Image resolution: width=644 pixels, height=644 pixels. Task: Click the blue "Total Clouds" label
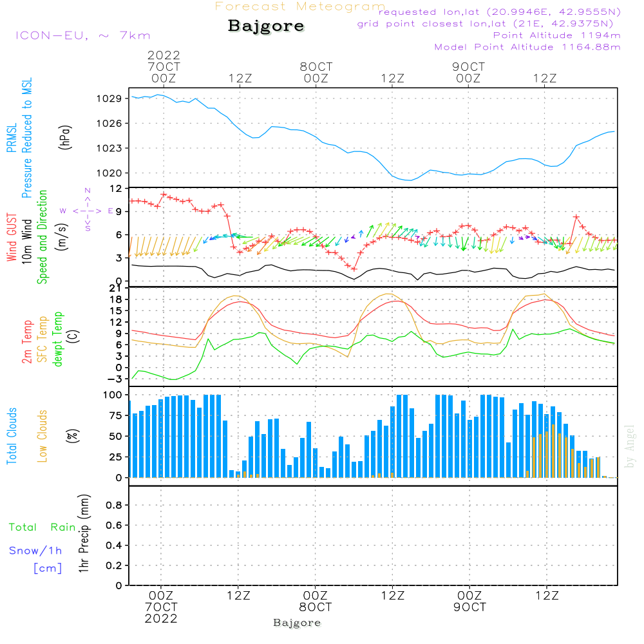[x=12, y=436]
